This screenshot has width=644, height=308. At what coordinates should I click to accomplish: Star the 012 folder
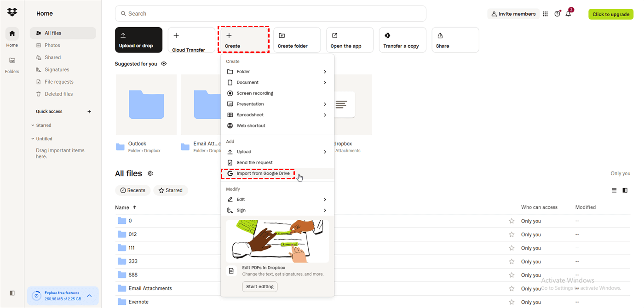tap(512, 234)
